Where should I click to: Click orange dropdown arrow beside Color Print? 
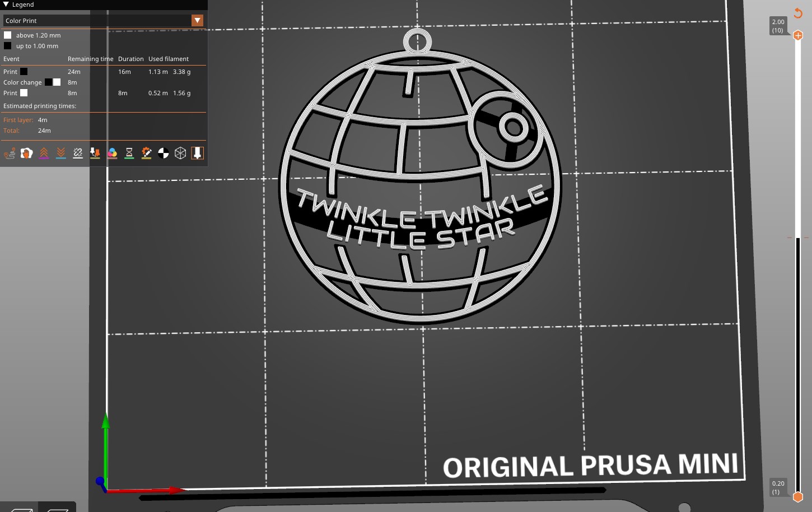[x=197, y=21]
